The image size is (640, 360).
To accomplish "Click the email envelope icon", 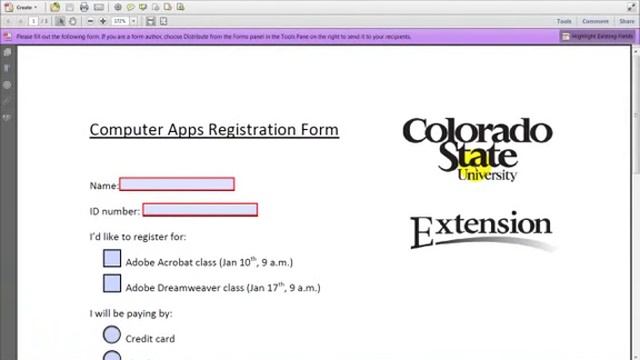I will pos(99,7).
